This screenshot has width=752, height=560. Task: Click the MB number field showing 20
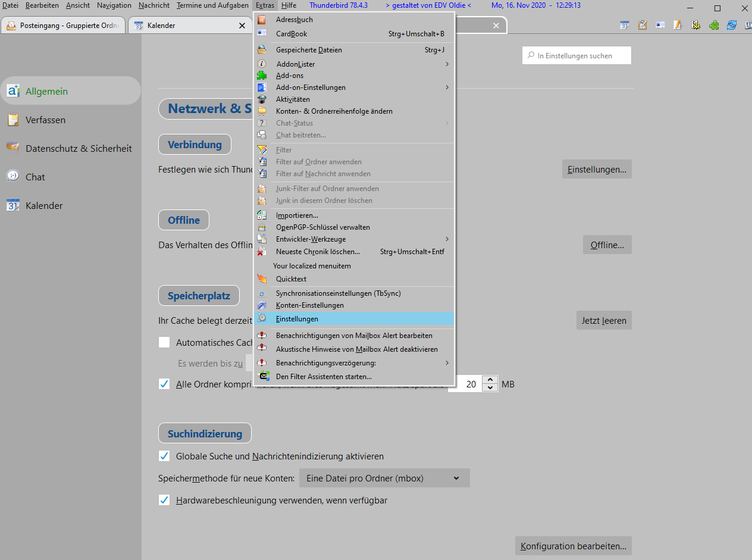pos(465,384)
